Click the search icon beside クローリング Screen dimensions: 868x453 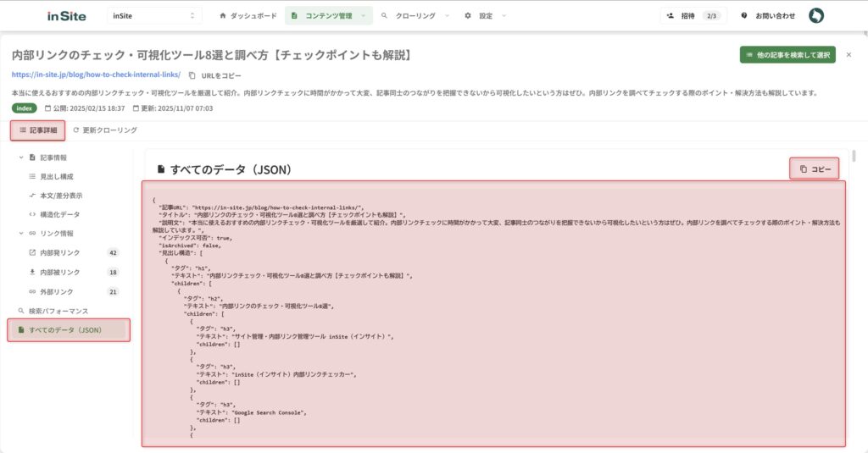(384, 16)
